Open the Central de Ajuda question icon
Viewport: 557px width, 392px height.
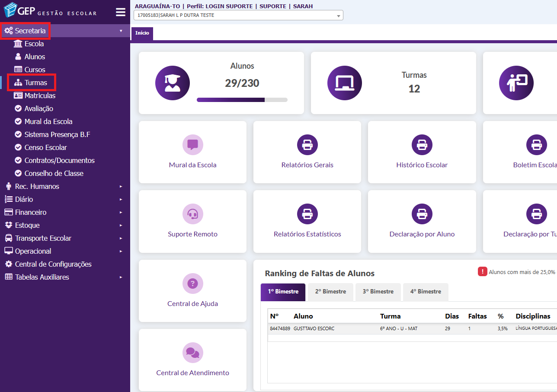[192, 284]
